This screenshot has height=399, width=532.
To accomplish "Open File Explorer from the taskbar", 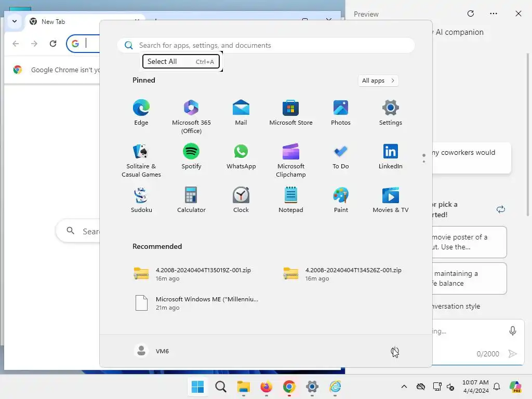I will 243,387.
